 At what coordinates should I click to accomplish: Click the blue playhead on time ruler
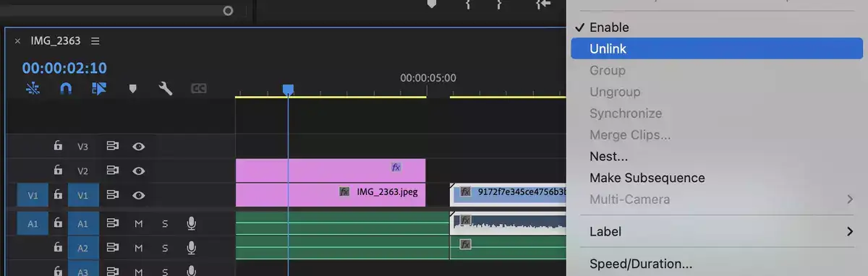point(288,90)
